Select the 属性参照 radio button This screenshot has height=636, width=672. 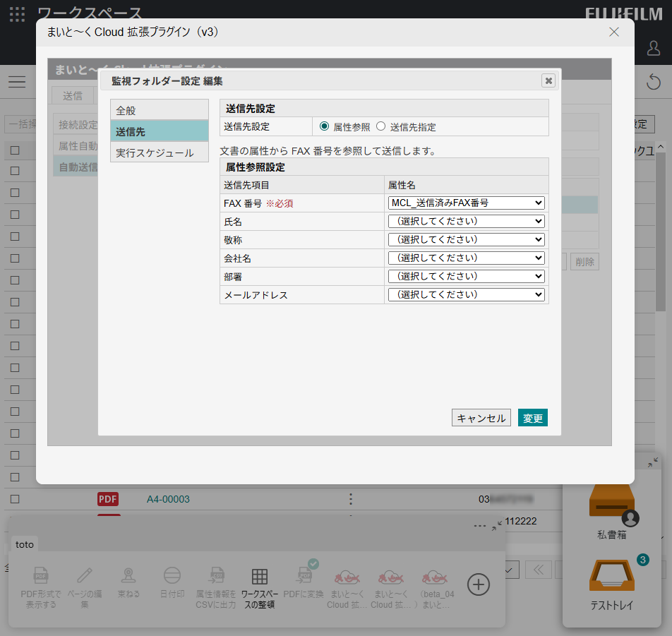point(325,126)
